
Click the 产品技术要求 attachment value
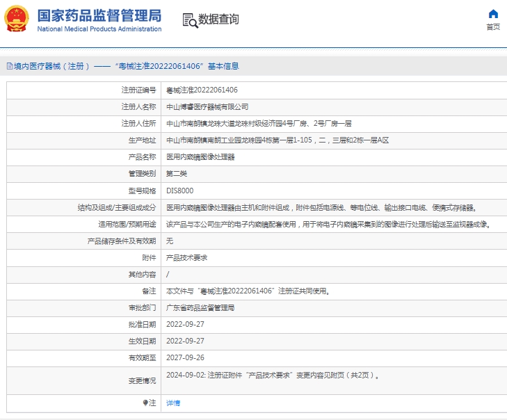(x=186, y=258)
